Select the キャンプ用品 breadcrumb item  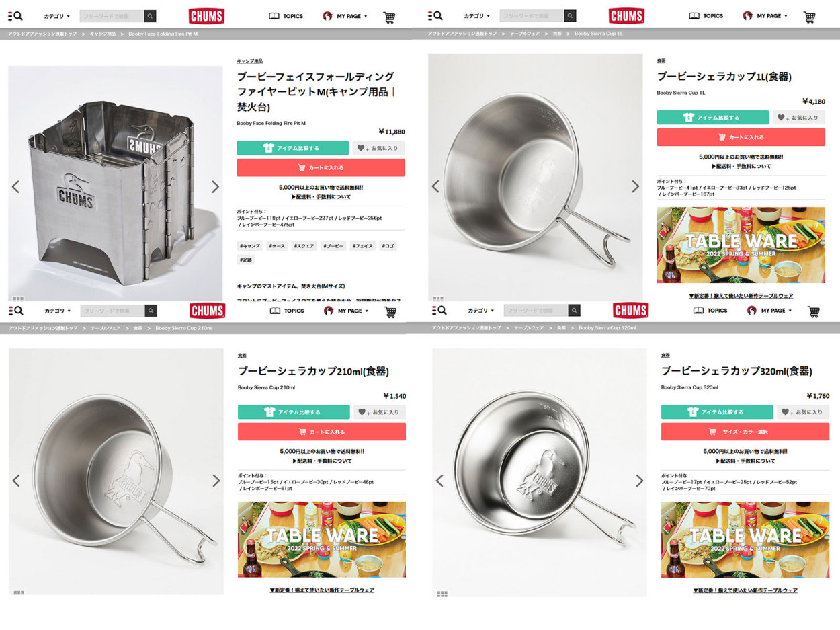[x=103, y=34]
